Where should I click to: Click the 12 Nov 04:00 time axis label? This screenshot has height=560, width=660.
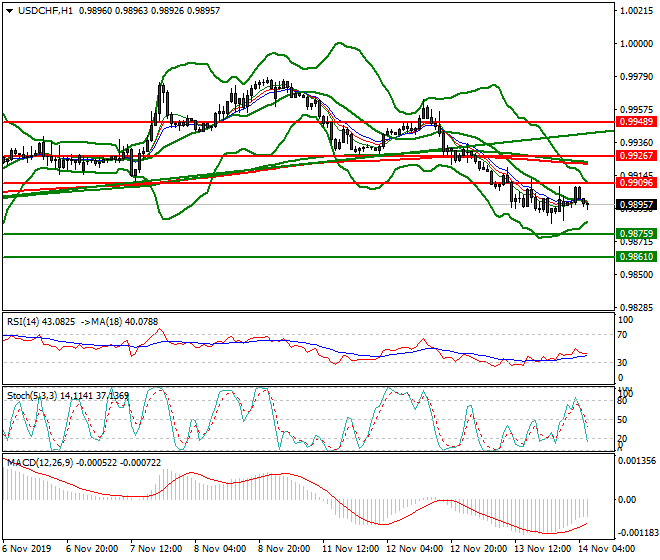point(415,549)
